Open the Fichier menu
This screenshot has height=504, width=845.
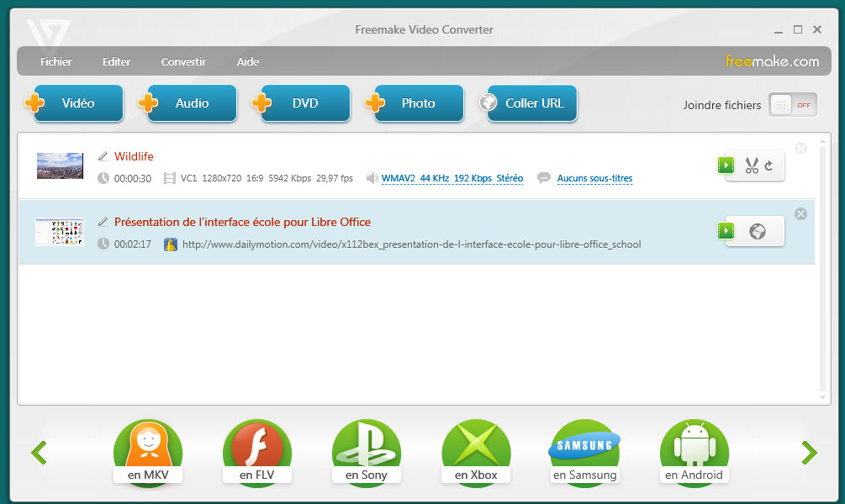[56, 61]
